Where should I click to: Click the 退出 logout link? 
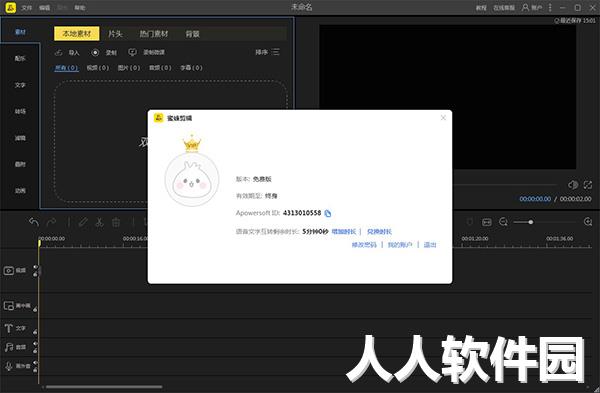(x=430, y=245)
